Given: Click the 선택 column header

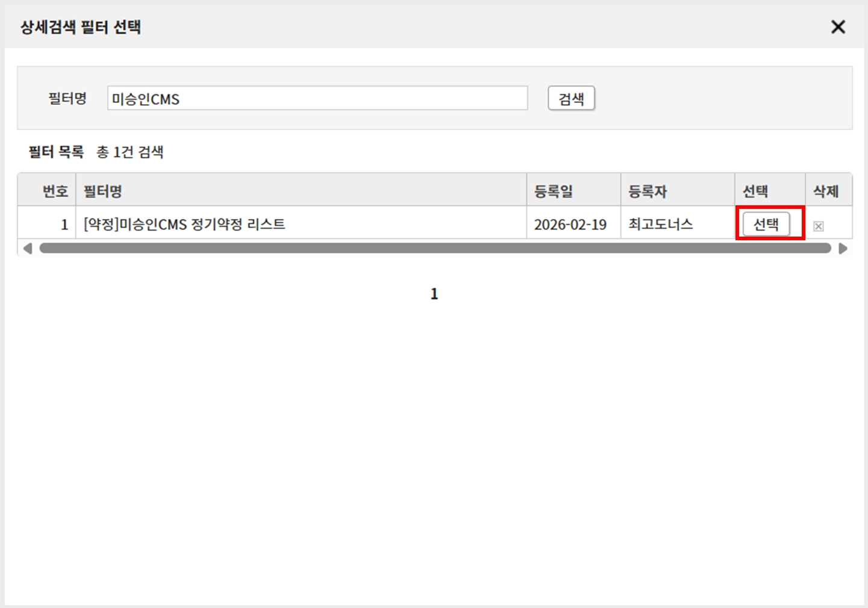Looking at the screenshot, I should tap(755, 191).
